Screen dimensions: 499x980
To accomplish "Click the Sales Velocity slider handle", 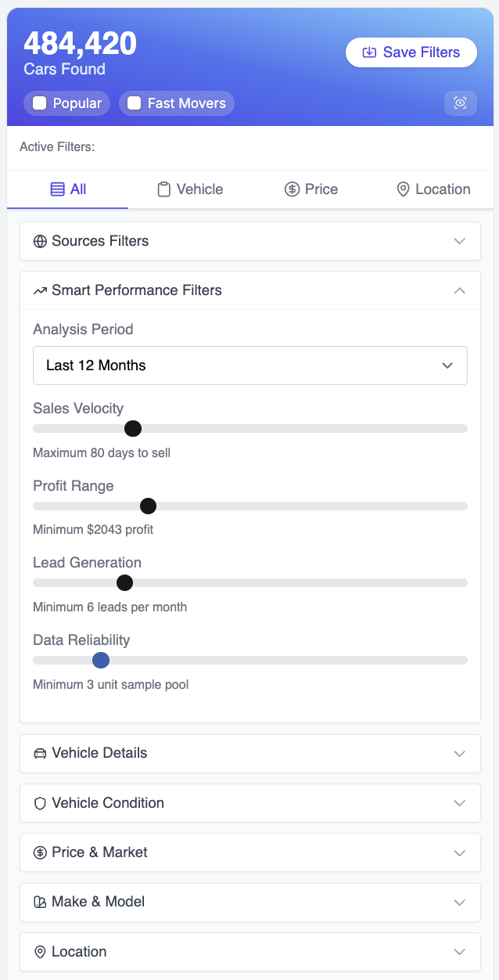I will pyautogui.click(x=133, y=428).
